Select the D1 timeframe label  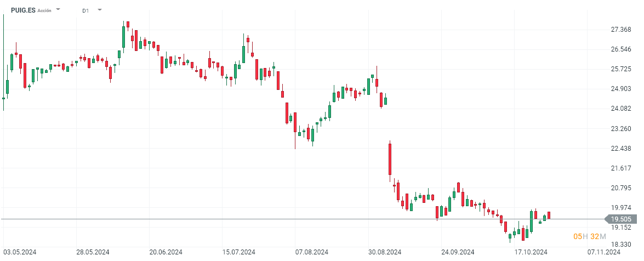point(86,10)
